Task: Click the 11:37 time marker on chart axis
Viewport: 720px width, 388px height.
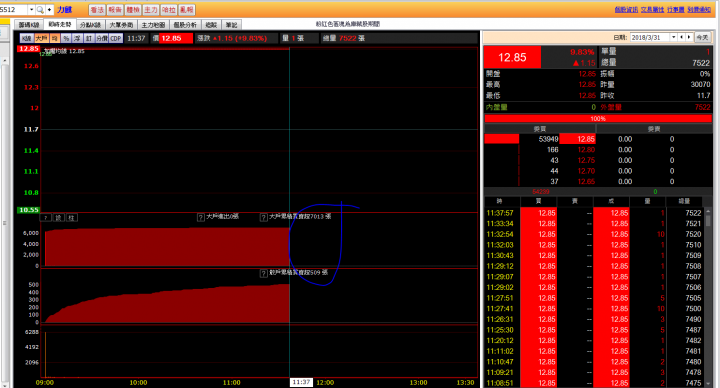Action: 301,382
